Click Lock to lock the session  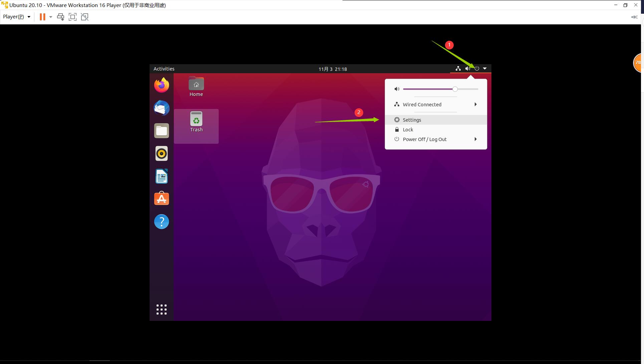pyautogui.click(x=408, y=129)
